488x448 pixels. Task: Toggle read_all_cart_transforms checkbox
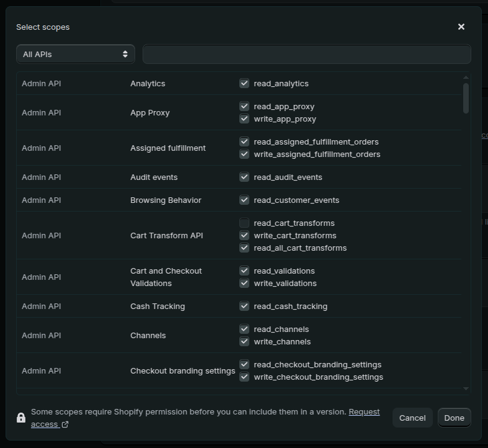pos(244,248)
